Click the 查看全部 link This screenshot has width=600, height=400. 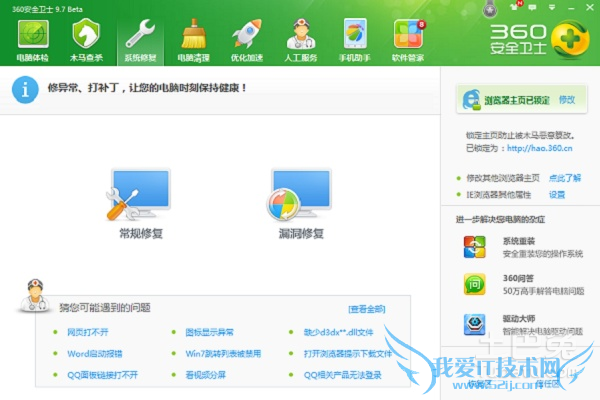[x=367, y=309]
